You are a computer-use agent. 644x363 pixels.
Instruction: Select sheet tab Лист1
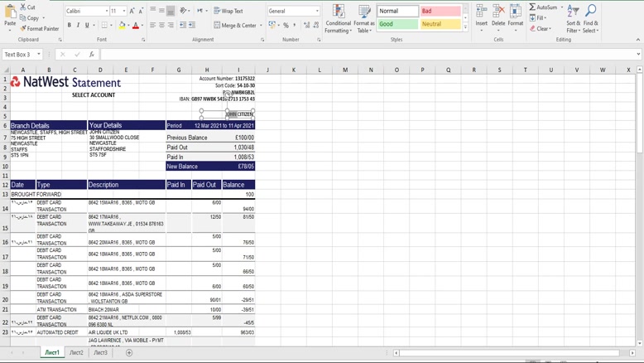click(52, 353)
